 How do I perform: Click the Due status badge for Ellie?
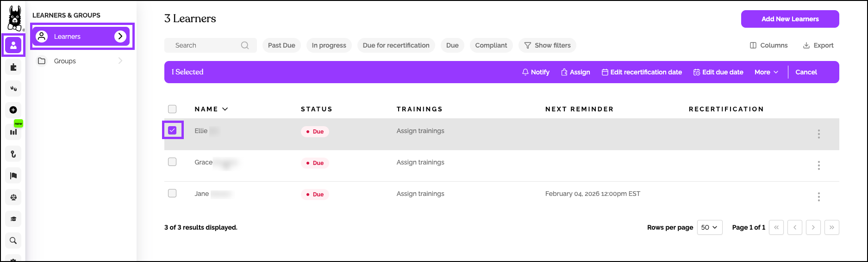point(315,132)
